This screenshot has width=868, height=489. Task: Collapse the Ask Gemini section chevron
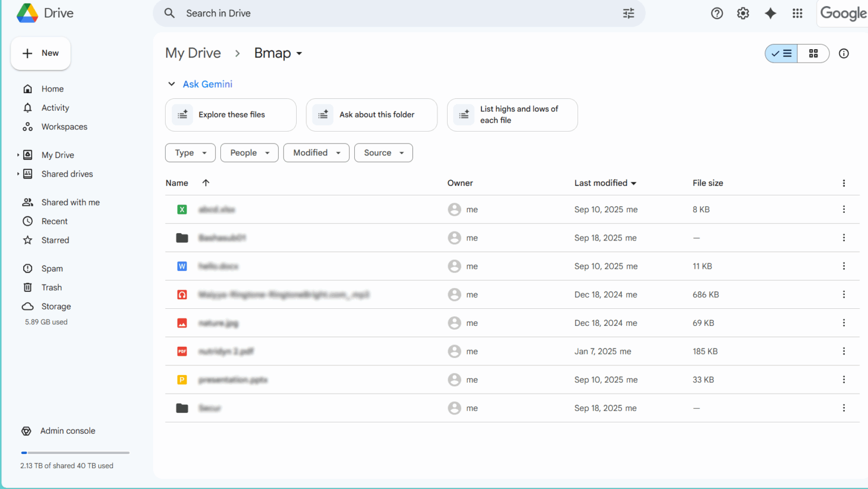[x=171, y=84]
